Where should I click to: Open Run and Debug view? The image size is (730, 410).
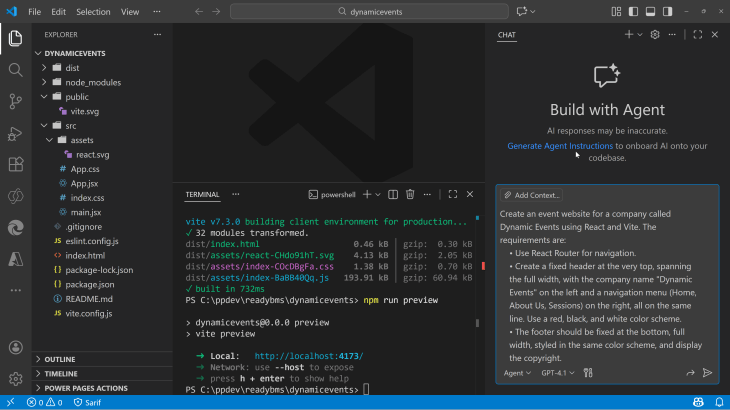coord(15,133)
